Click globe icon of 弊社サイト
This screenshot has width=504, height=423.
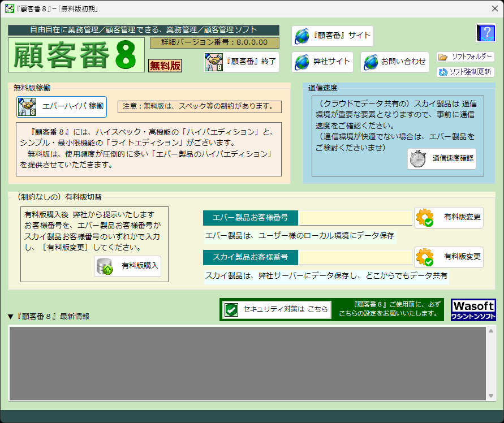[x=302, y=62]
